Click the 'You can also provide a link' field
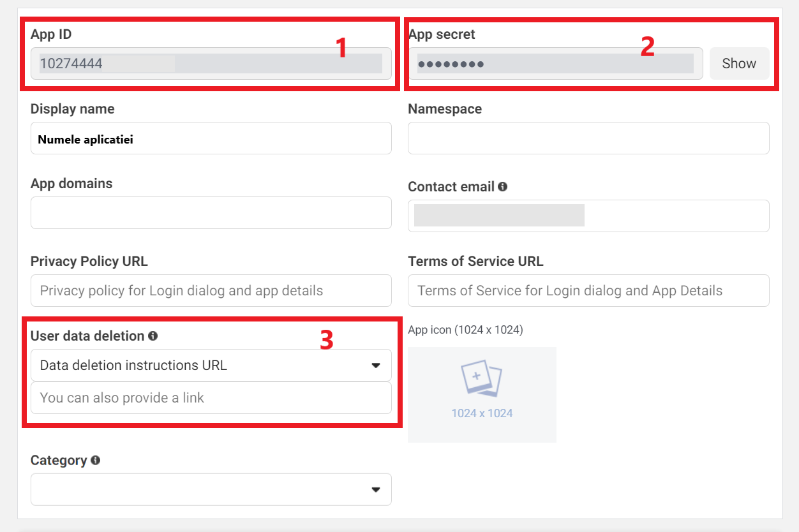Image resolution: width=799 pixels, height=532 pixels. pyautogui.click(x=211, y=398)
